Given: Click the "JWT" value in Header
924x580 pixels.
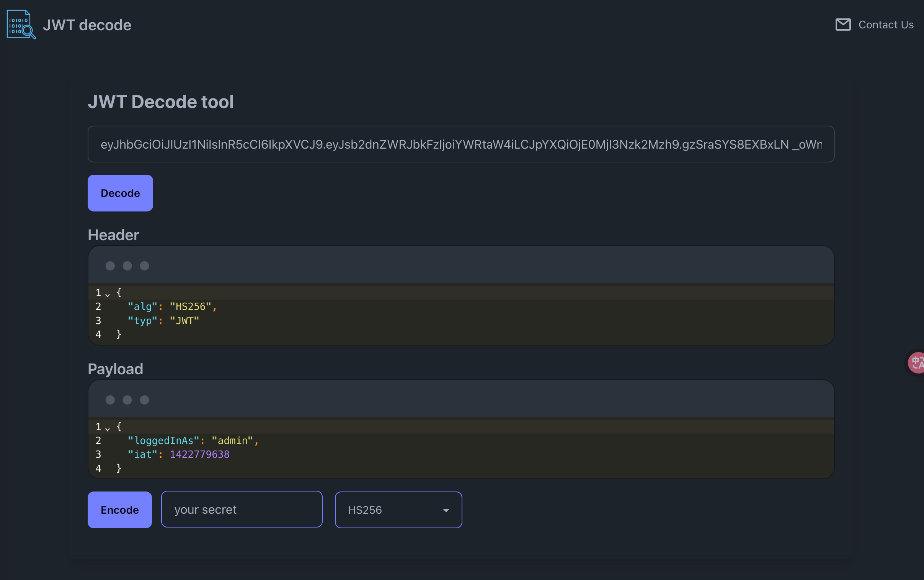Looking at the screenshot, I should point(184,321).
